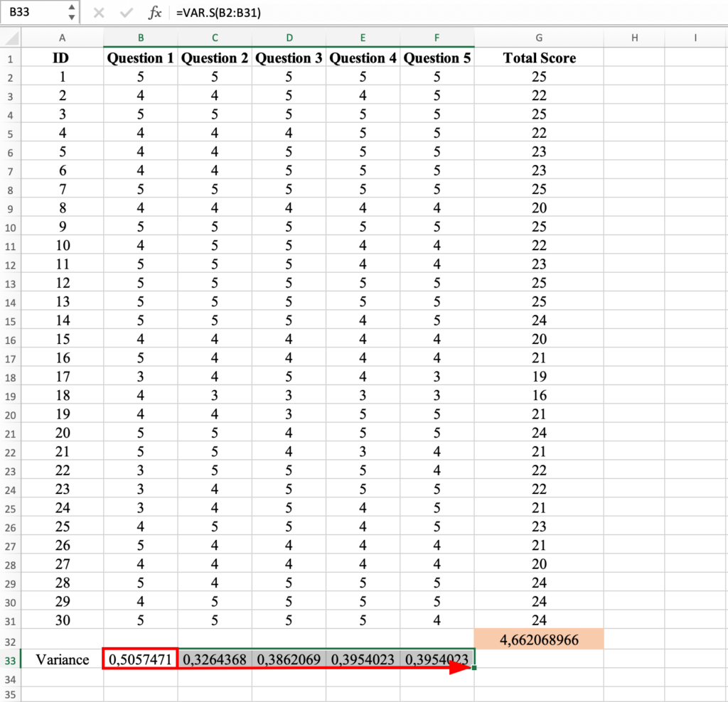Click the Variance label cell
Screen dimensions: 728x702
coord(62,659)
